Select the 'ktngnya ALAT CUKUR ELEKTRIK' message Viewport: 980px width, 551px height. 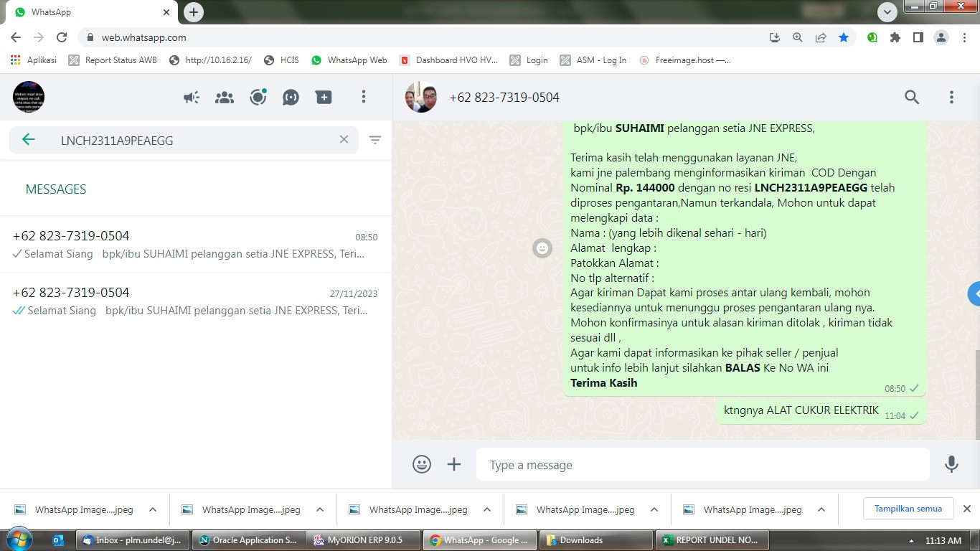(821, 412)
